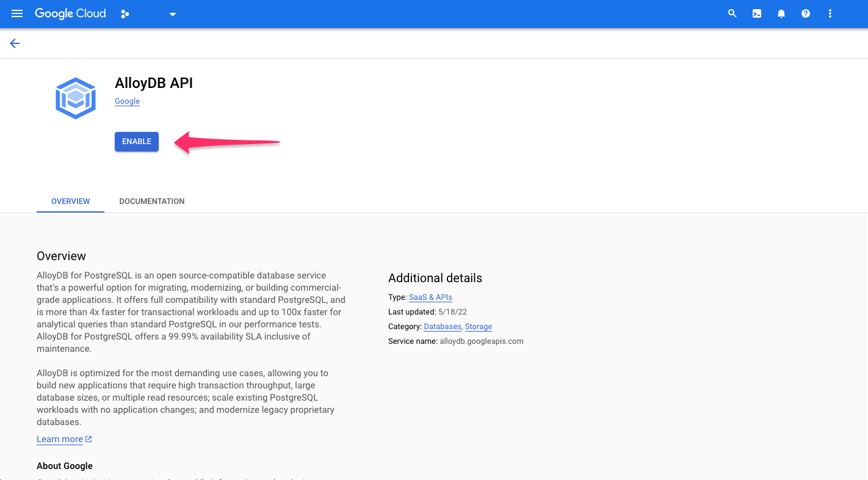This screenshot has height=480, width=868.
Task: Open the navigation hamburger menu
Action: [x=16, y=13]
